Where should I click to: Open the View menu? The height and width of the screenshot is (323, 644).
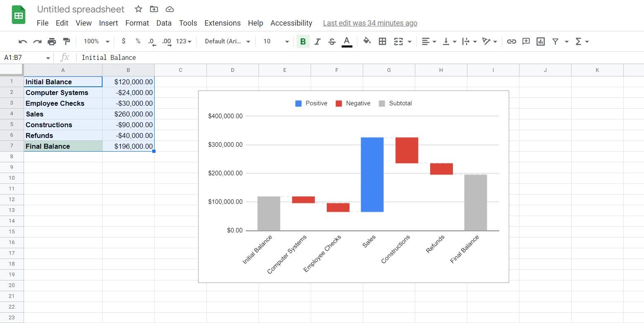coord(84,23)
